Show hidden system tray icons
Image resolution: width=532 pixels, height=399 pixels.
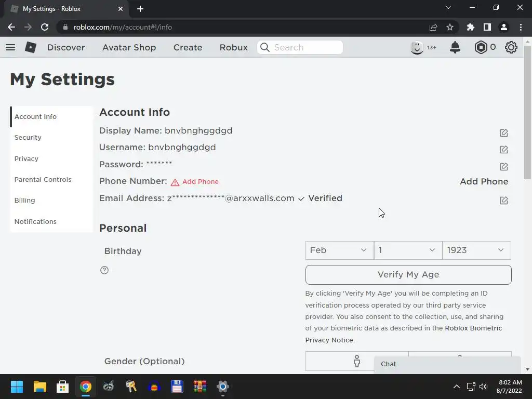click(457, 387)
